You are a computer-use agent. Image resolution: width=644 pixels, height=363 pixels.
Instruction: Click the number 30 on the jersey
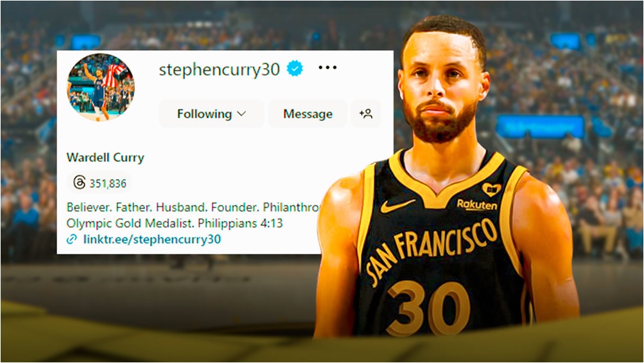(x=428, y=308)
